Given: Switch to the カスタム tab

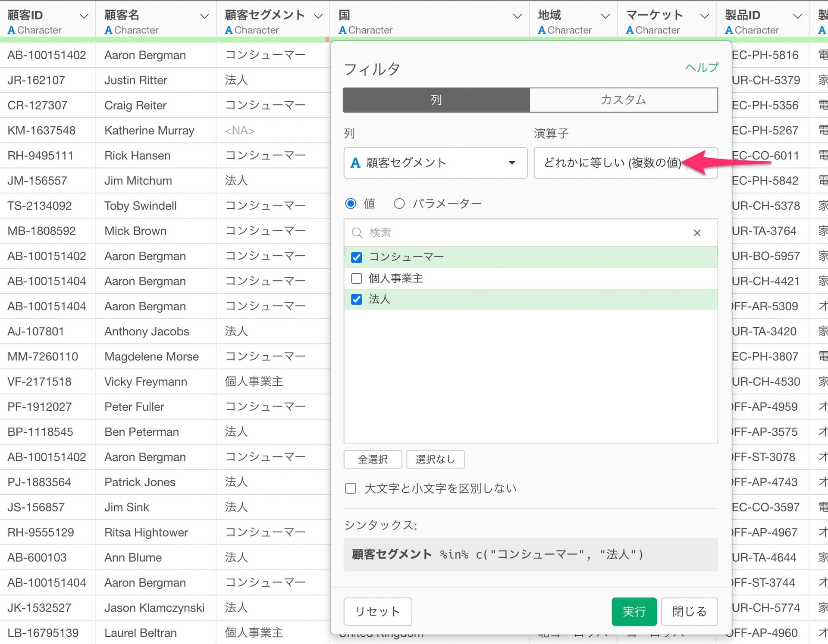Looking at the screenshot, I should (x=623, y=100).
